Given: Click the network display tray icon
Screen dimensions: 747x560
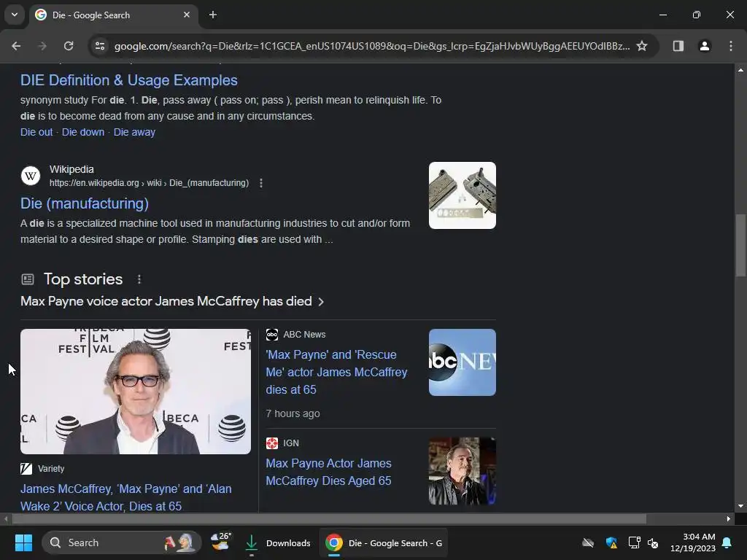Looking at the screenshot, I should point(634,542).
